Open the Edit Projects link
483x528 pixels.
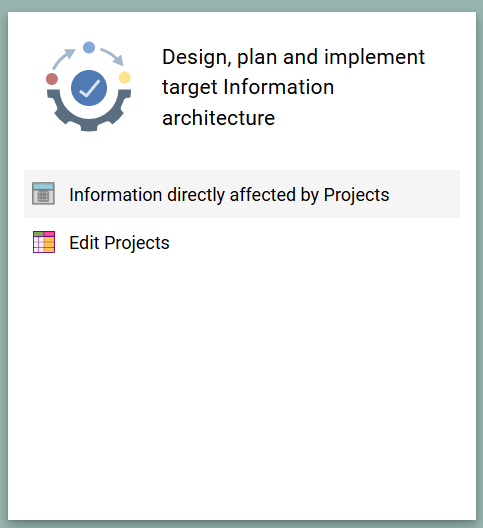coord(119,243)
